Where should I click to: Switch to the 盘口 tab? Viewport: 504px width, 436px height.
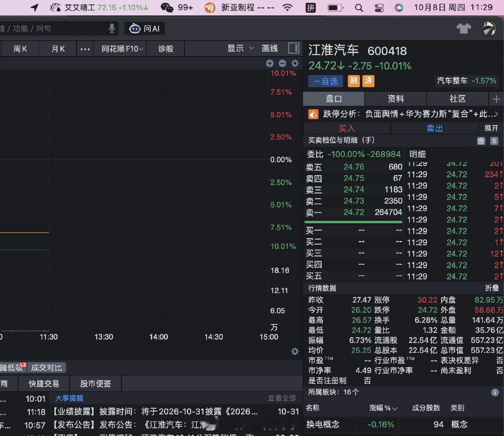pyautogui.click(x=334, y=99)
